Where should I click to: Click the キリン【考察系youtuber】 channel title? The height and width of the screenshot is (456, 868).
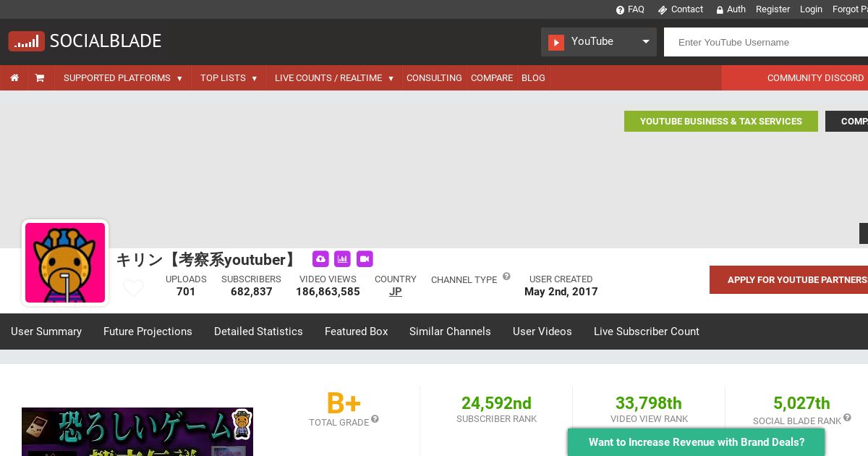pyautogui.click(x=210, y=260)
